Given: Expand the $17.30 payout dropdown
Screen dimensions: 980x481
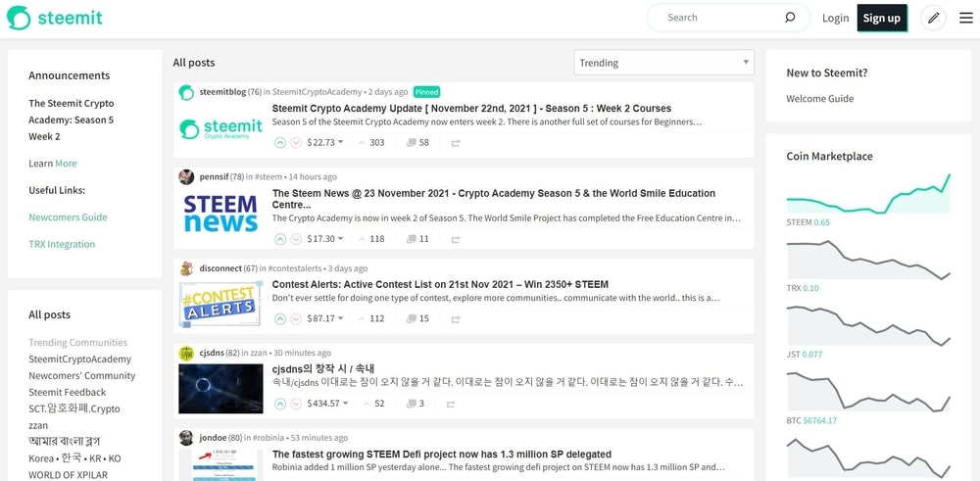Looking at the screenshot, I should 325,239.
